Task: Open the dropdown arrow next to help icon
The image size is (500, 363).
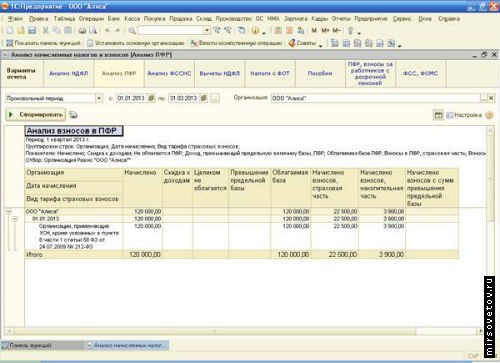Action: point(264,33)
